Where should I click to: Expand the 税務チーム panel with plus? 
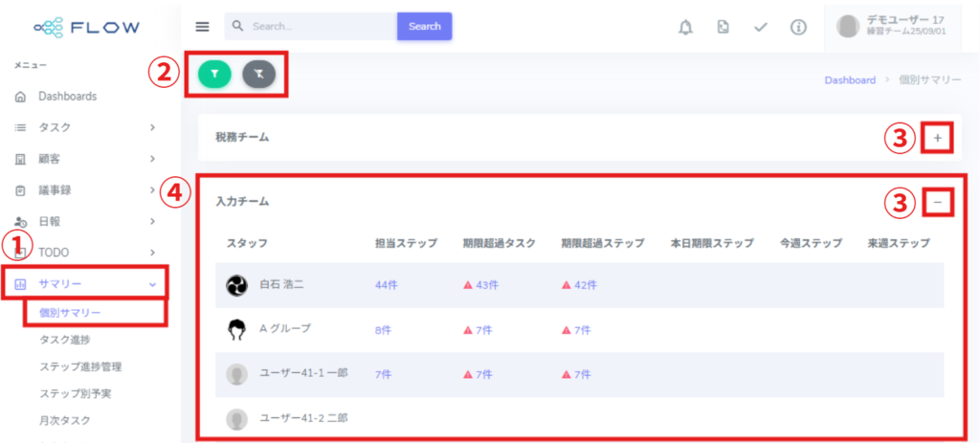coord(937,139)
